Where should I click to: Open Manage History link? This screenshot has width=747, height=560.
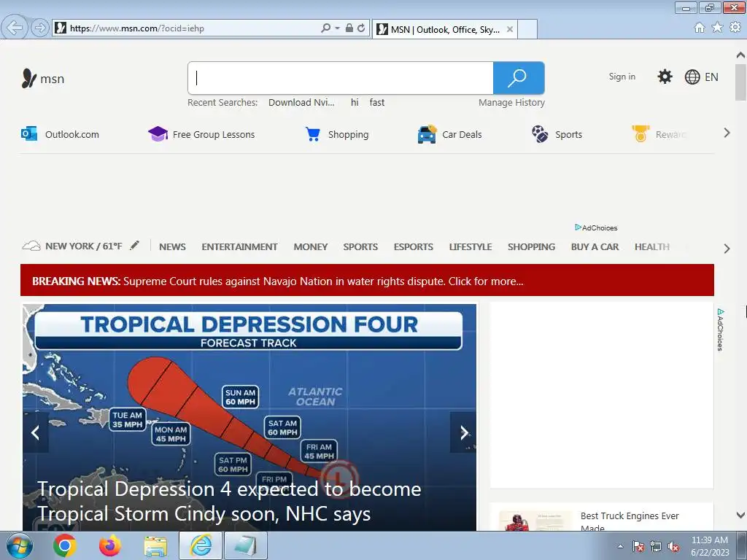(511, 102)
